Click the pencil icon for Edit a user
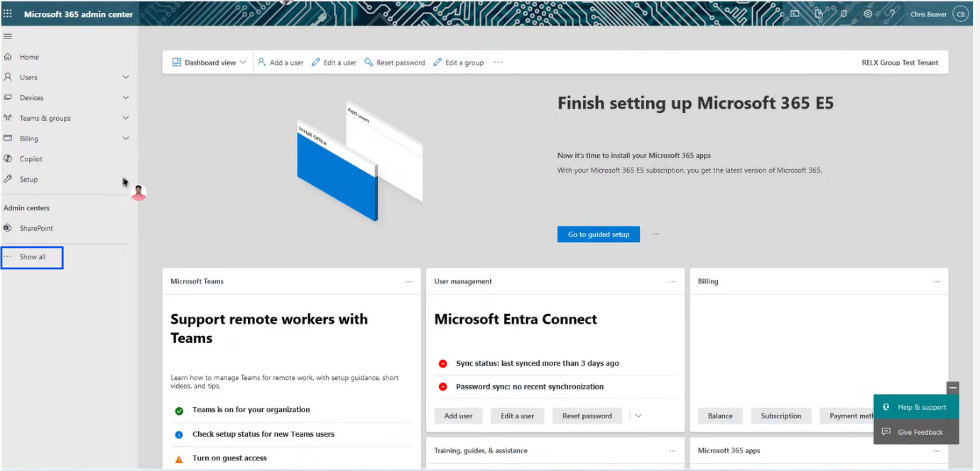 (x=316, y=63)
